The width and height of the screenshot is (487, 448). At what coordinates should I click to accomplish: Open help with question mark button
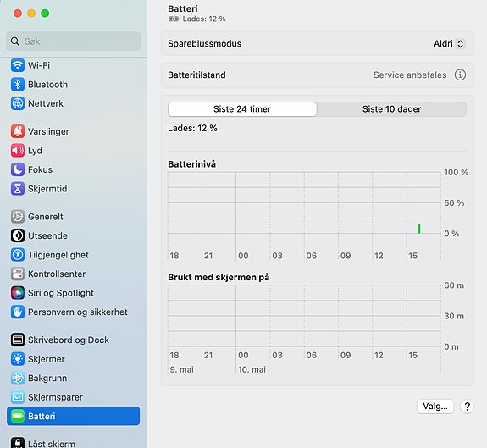[467, 407]
